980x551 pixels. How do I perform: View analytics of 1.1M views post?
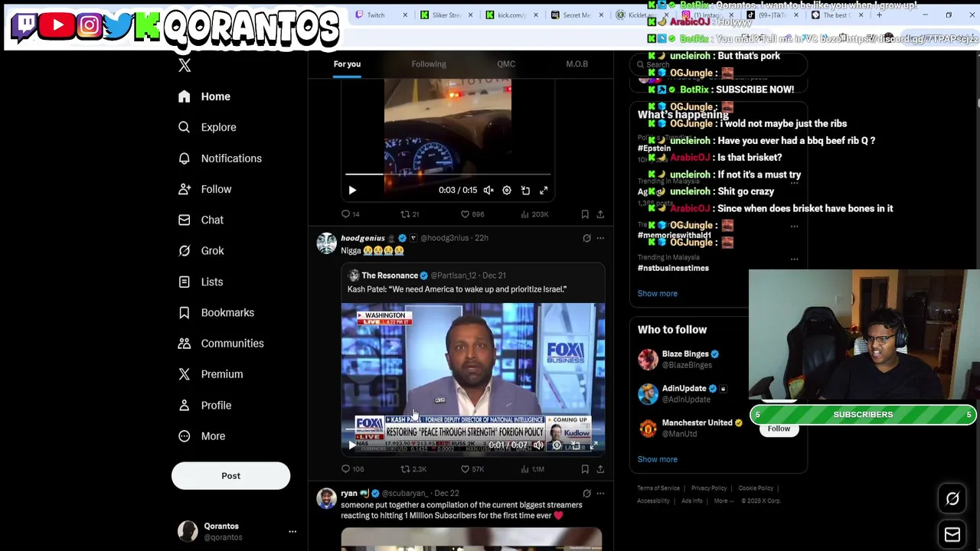tap(533, 469)
